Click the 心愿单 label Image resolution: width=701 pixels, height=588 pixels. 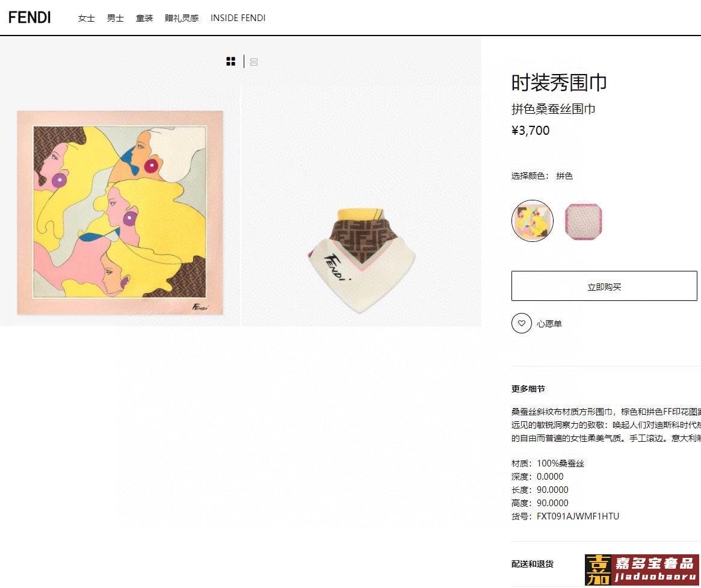[x=549, y=324]
